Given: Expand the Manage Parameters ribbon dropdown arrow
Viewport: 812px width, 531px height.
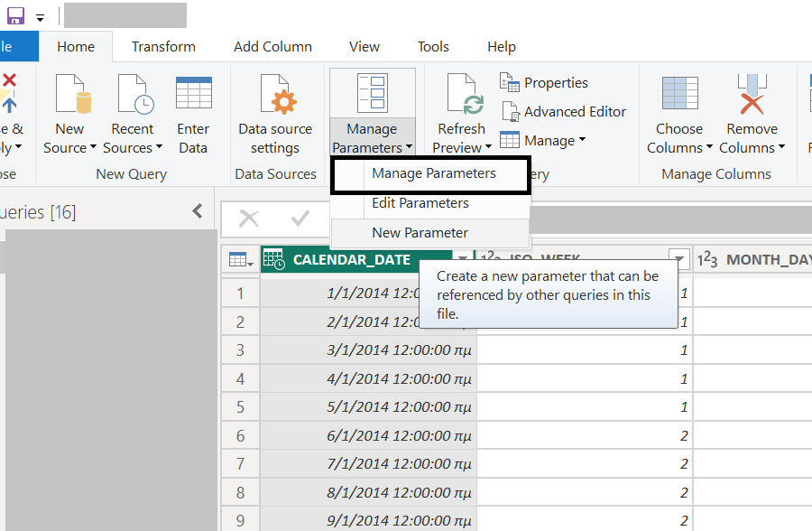Looking at the screenshot, I should (x=409, y=147).
